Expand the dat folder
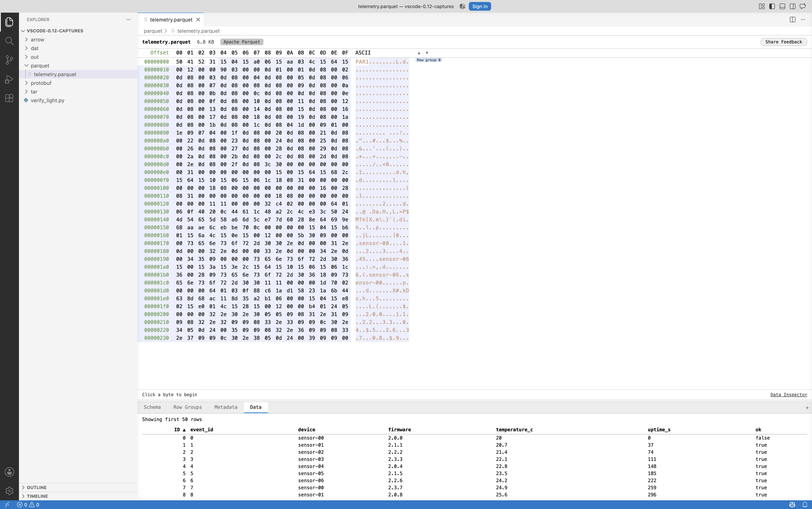The image size is (812, 509). tap(78, 48)
